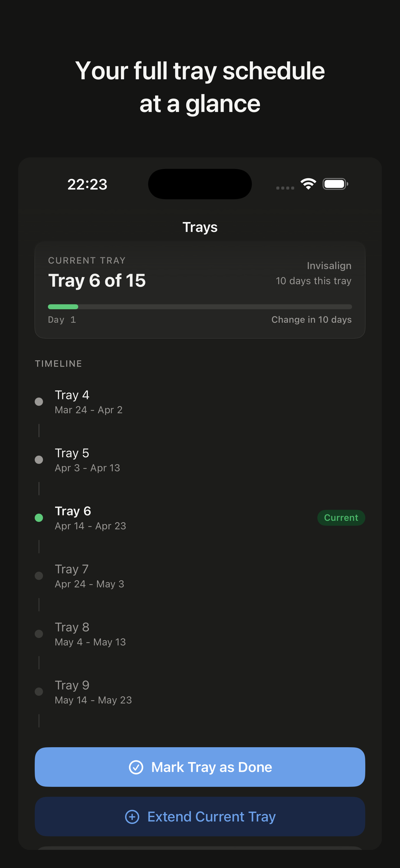Select the Tray 4 timeline dot
This screenshot has width=400, height=868.
click(39, 402)
